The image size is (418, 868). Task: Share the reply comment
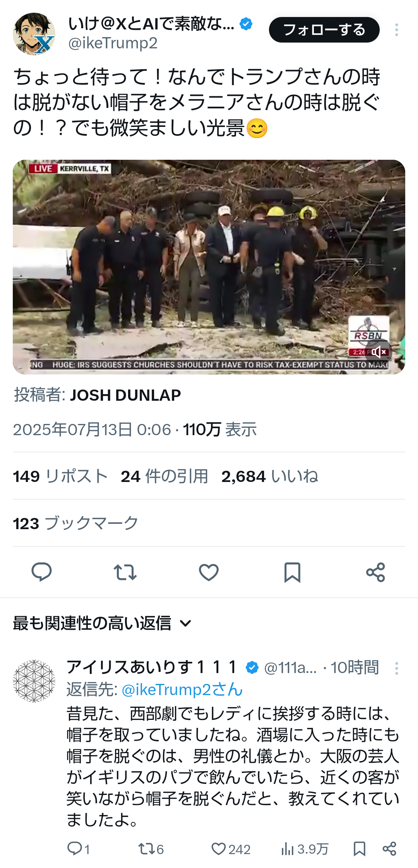tap(389, 849)
